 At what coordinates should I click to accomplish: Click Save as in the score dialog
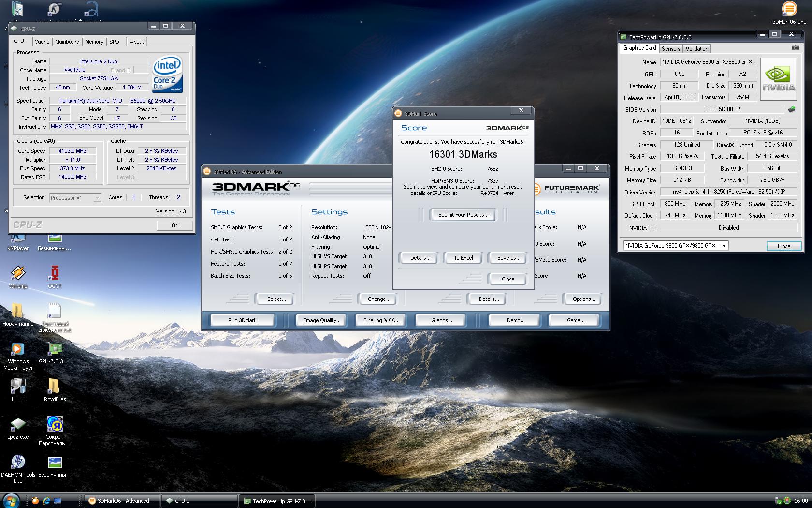(508, 258)
